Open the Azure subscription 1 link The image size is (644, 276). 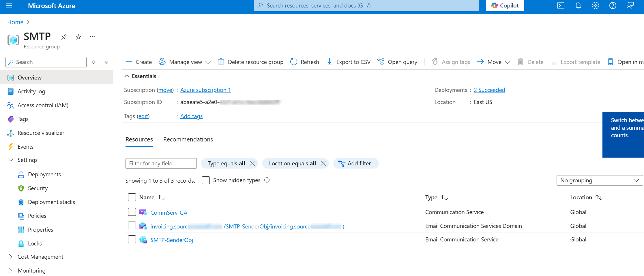click(205, 90)
